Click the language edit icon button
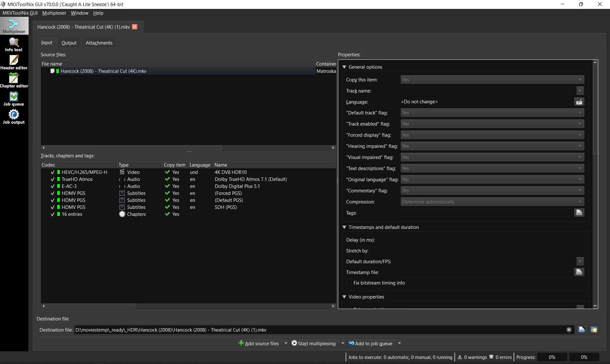This screenshot has width=610, height=364. tap(579, 102)
